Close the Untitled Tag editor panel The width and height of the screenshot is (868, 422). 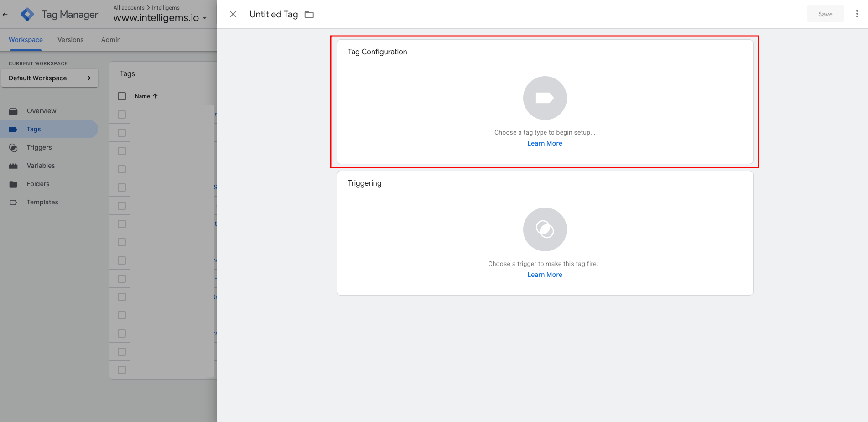tap(233, 14)
